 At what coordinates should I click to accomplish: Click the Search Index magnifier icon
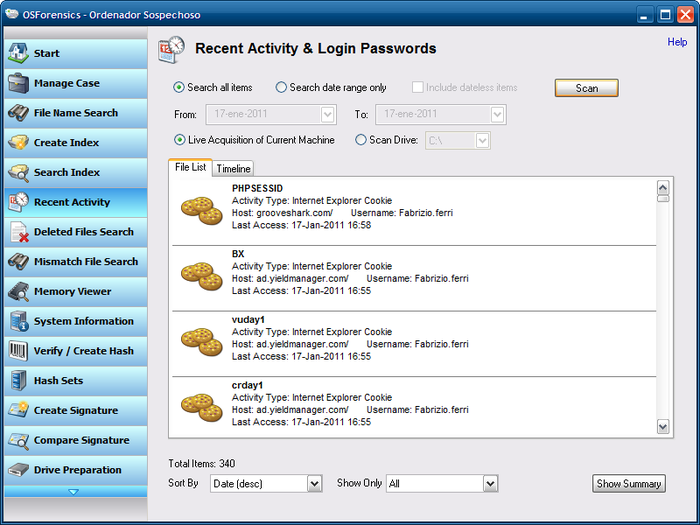(18, 172)
